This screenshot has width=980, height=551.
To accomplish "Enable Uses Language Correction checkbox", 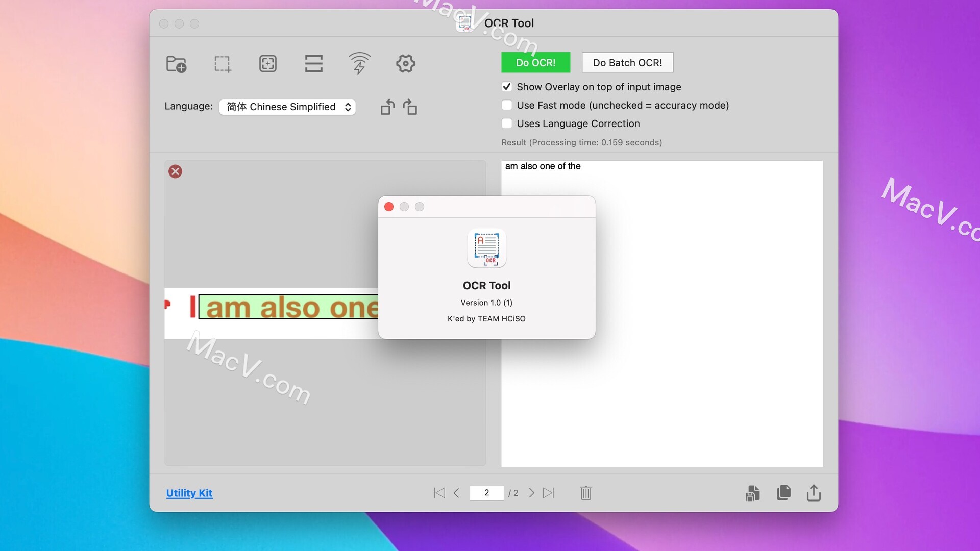I will pyautogui.click(x=506, y=123).
